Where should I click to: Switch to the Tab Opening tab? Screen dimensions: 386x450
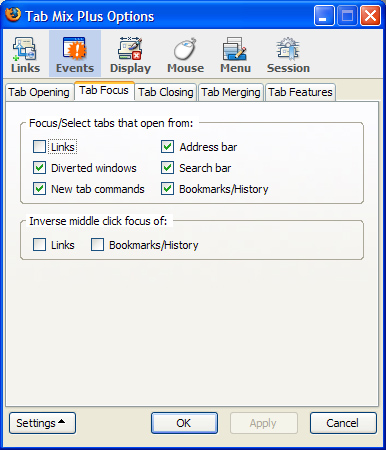pyautogui.click(x=39, y=92)
